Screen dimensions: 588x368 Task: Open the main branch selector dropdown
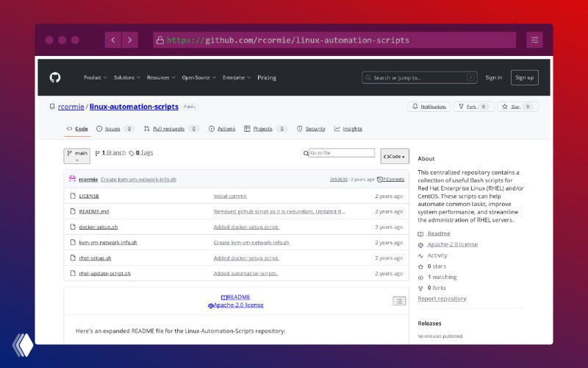point(77,156)
